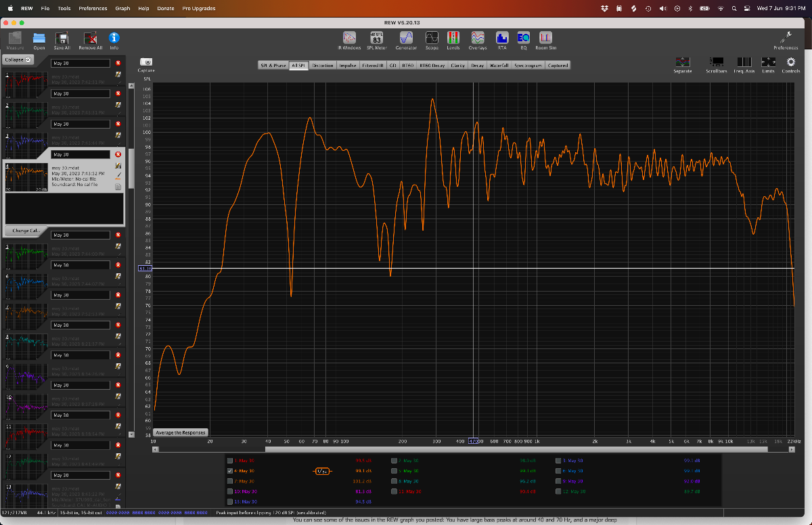
Task: Open the Room Sim tool
Action: 545,40
